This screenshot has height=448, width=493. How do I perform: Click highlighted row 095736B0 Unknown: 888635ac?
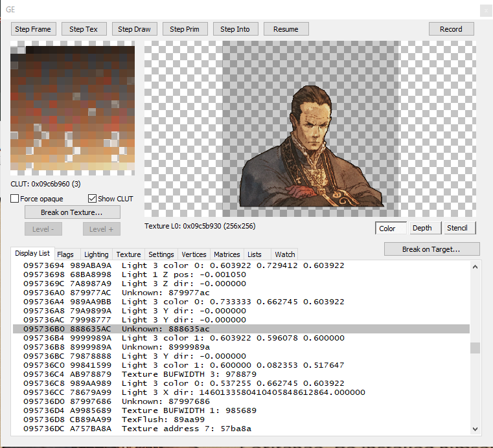pyautogui.click(x=241, y=329)
